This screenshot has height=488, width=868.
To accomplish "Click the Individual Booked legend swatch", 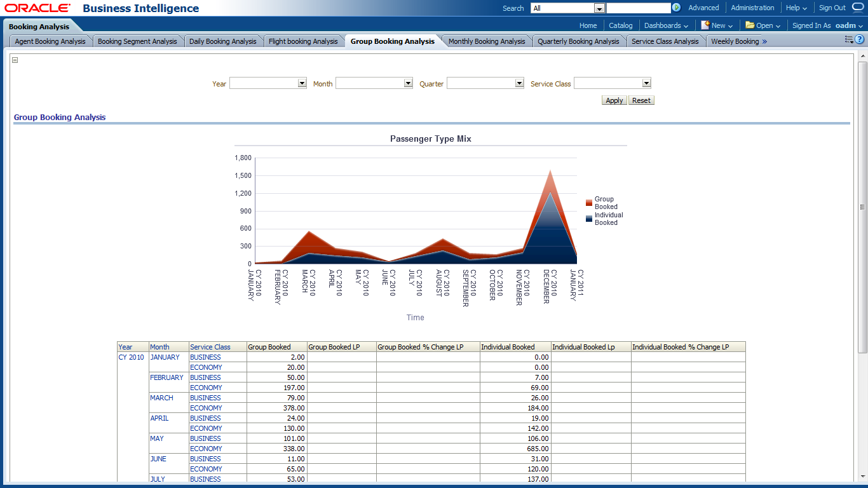I will pyautogui.click(x=589, y=219).
